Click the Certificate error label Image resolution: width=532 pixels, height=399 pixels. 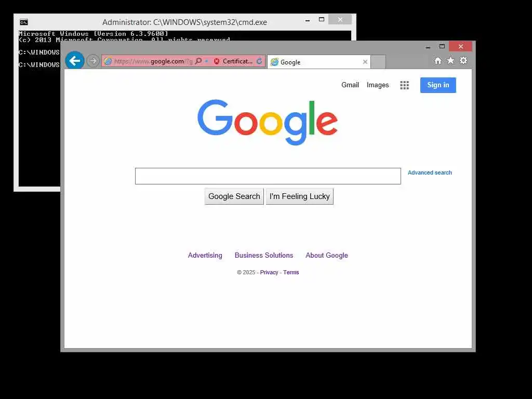[237, 61]
